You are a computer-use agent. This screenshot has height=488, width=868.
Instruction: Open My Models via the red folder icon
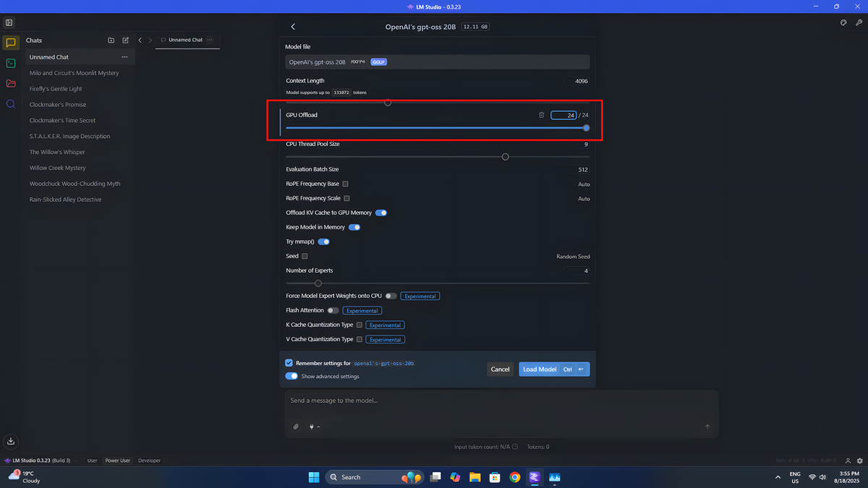[x=9, y=83]
